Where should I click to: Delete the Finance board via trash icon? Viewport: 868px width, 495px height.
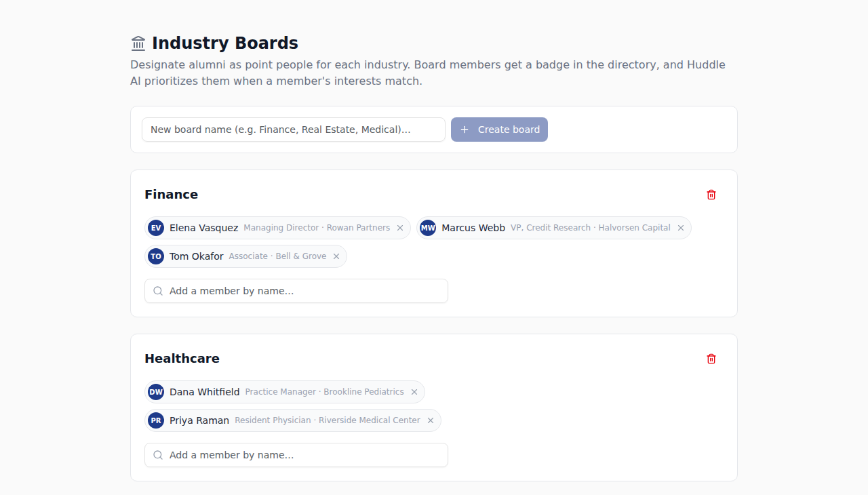[711, 195]
